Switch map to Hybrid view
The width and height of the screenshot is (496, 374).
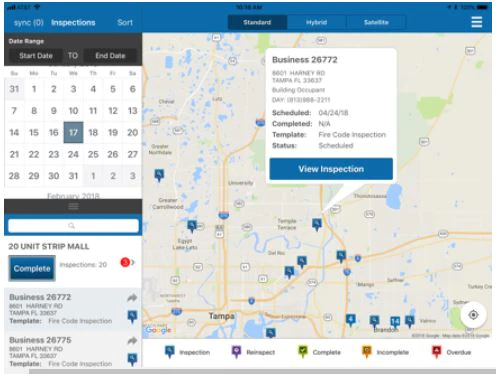pos(316,22)
